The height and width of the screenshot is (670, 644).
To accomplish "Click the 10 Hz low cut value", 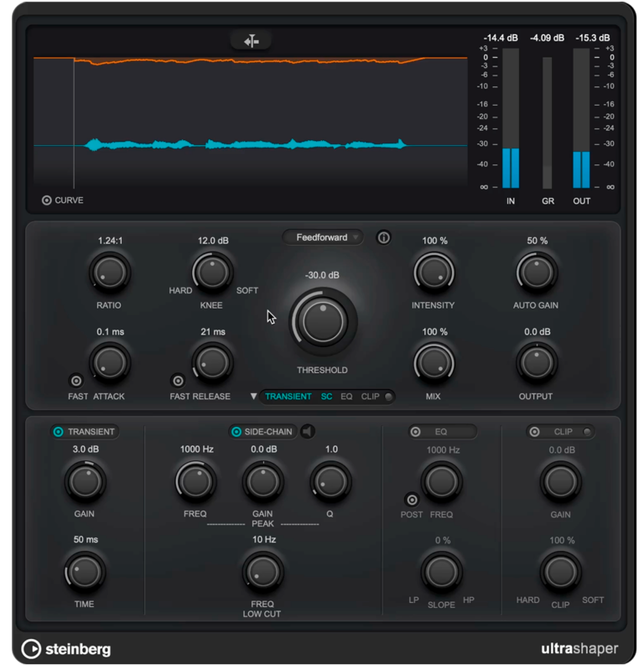I will [263, 540].
